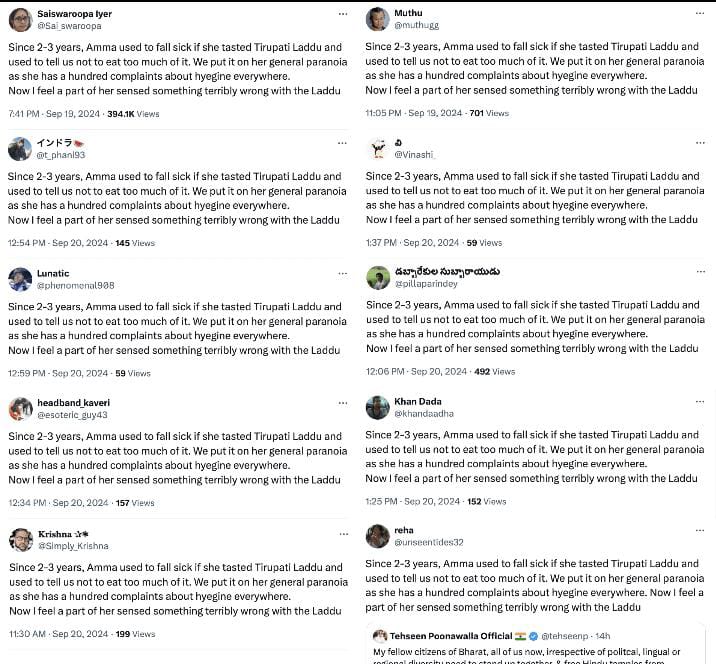Screen dimensions: 716x664
Task: Open headband_kaveri's profile avatar
Action: [20, 408]
